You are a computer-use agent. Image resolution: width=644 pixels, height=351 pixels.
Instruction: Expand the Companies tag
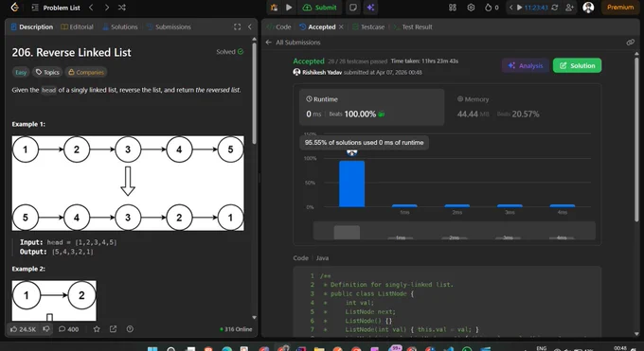click(x=86, y=72)
